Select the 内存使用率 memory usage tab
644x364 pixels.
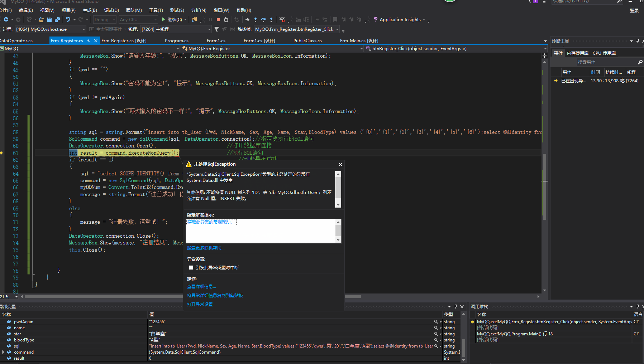(578, 53)
